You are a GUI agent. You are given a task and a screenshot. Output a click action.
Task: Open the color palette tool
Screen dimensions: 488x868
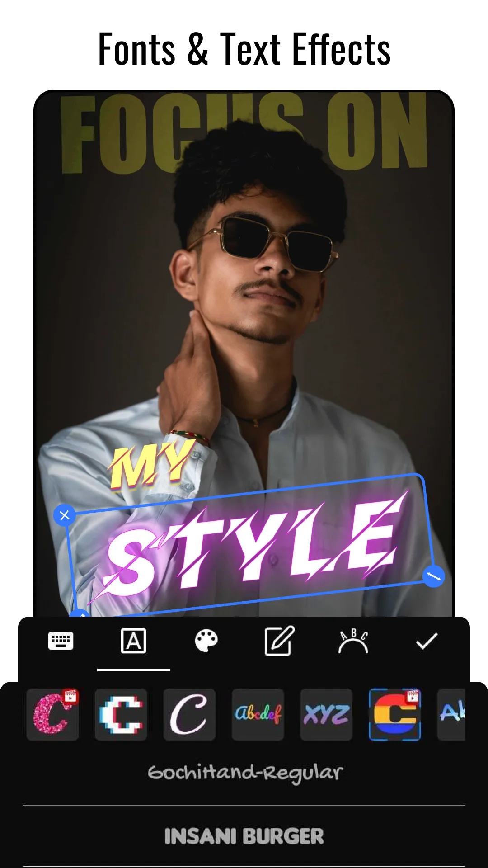click(x=206, y=641)
